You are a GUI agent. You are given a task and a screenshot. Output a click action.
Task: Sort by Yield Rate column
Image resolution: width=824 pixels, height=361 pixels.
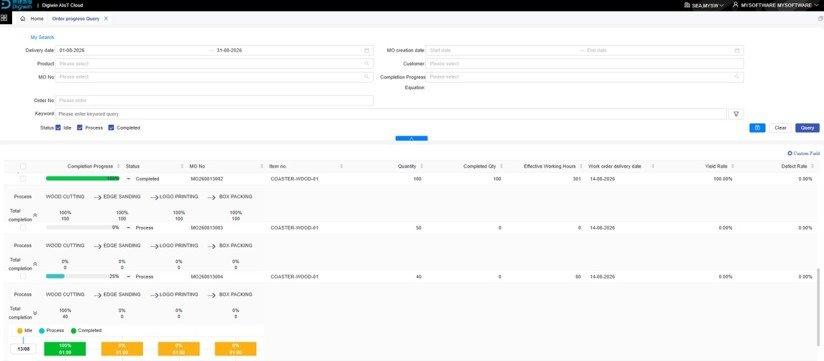[x=733, y=167]
